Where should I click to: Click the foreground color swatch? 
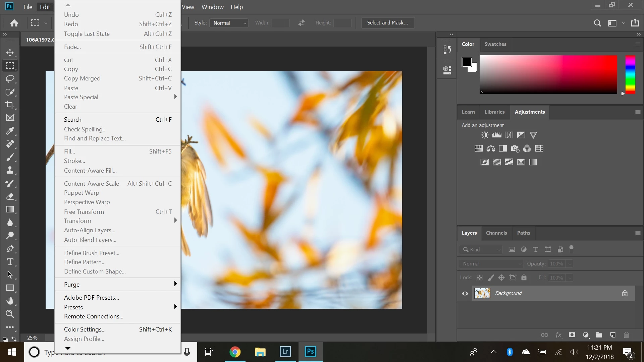(467, 62)
